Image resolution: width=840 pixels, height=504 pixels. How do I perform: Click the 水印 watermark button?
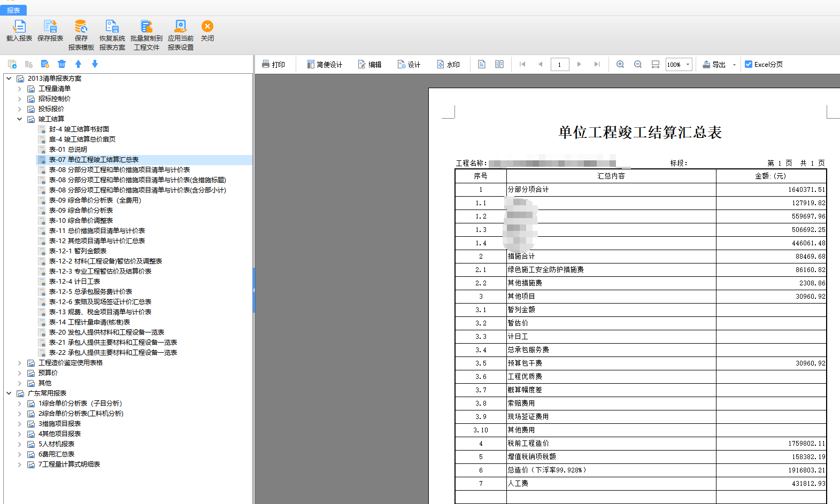click(449, 65)
